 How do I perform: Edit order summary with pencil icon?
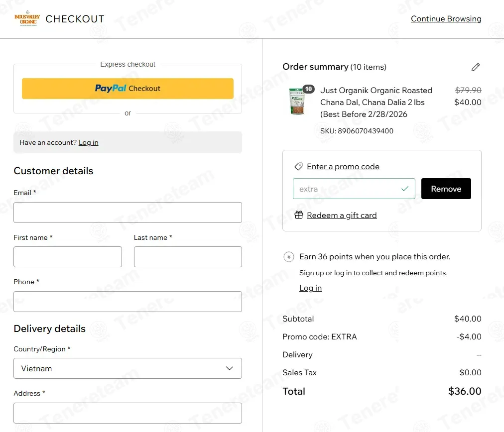(476, 67)
